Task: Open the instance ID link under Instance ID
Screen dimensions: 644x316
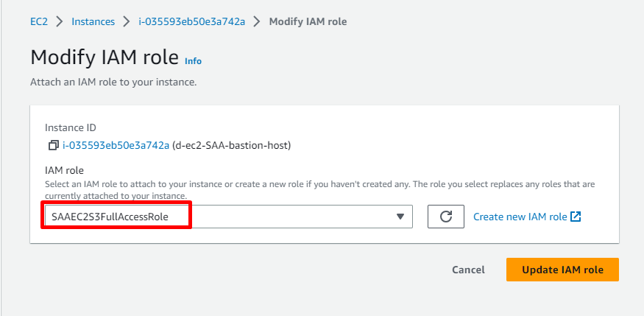Action: click(116, 145)
